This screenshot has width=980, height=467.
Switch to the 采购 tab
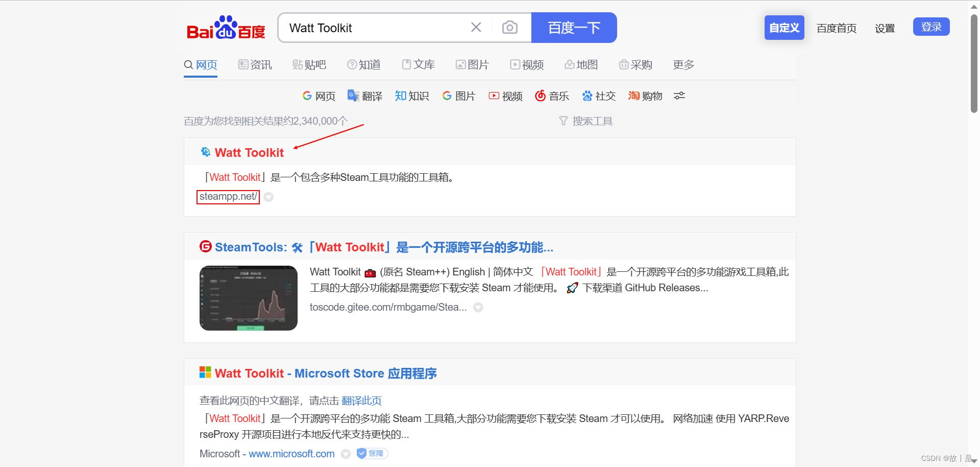636,65
